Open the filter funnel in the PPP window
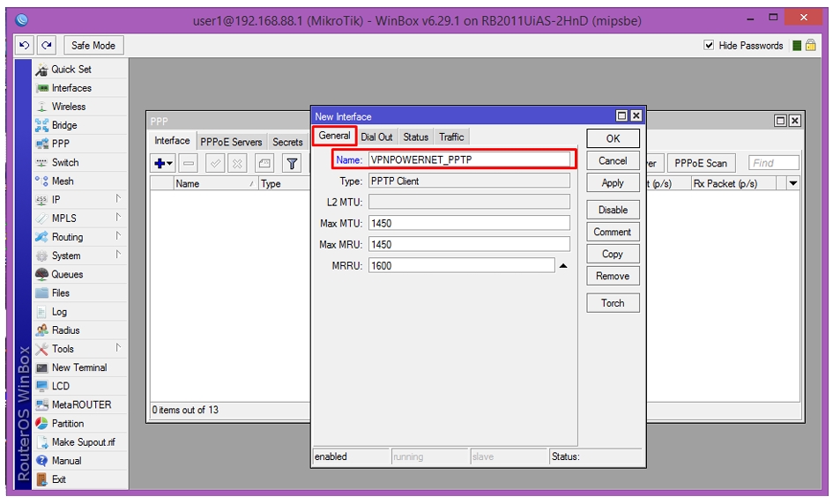Image resolution: width=833 pixels, height=504 pixels. 292,164
